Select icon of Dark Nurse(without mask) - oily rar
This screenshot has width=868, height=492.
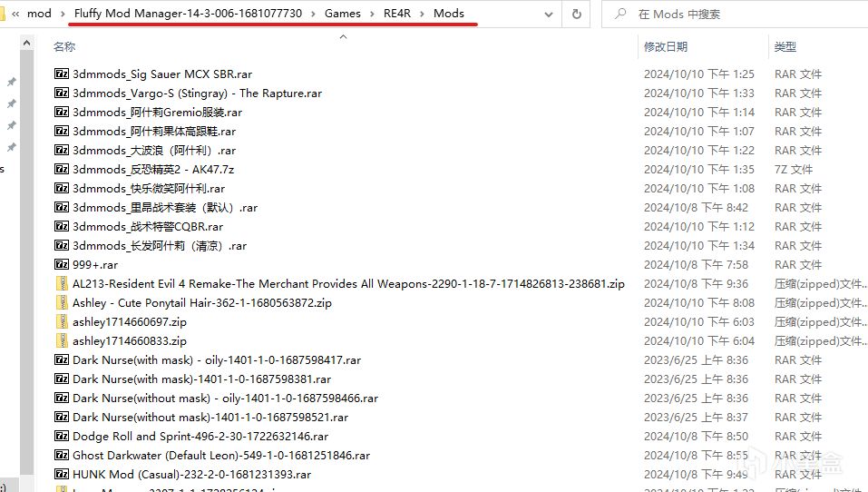62,398
